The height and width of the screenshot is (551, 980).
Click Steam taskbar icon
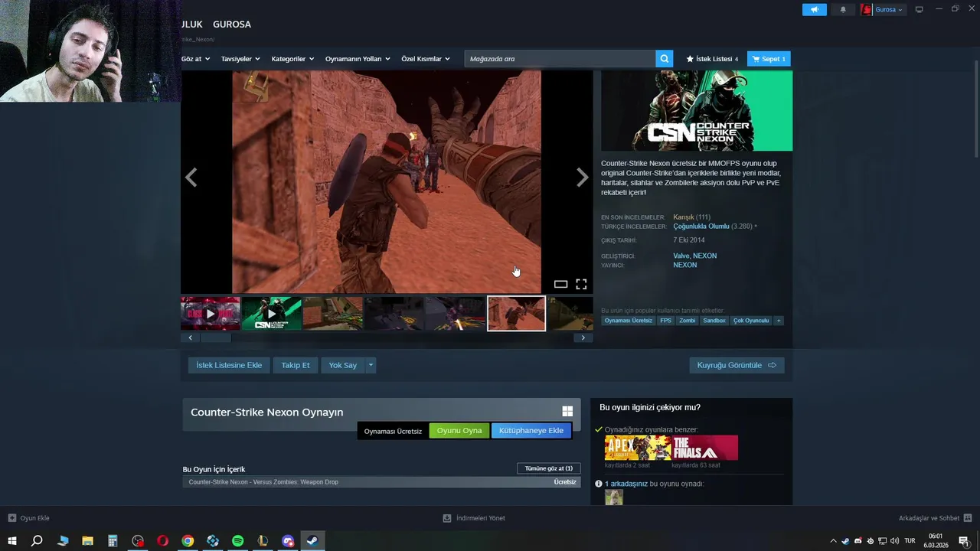(x=312, y=541)
